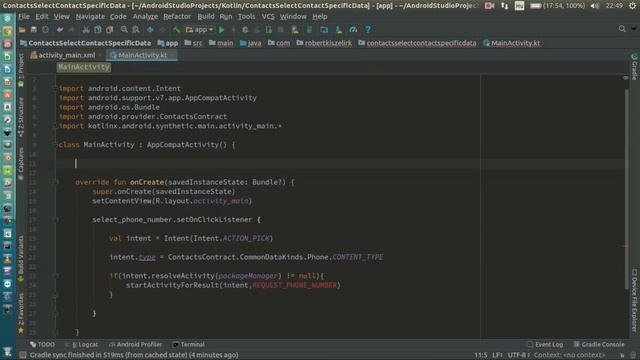Collapse the onCreate function fold marker
Viewport: 640px width, 360px height.
click(x=56, y=182)
